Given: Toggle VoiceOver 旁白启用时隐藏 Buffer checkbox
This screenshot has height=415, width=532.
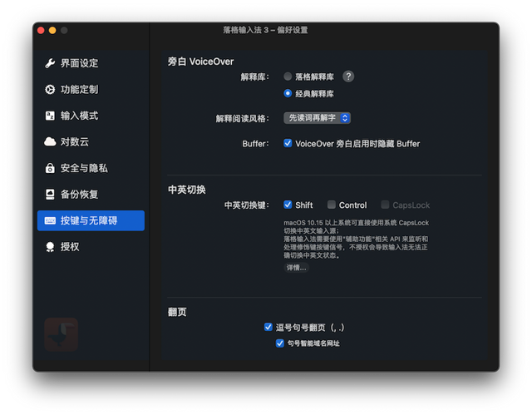Looking at the screenshot, I should pyautogui.click(x=288, y=143).
